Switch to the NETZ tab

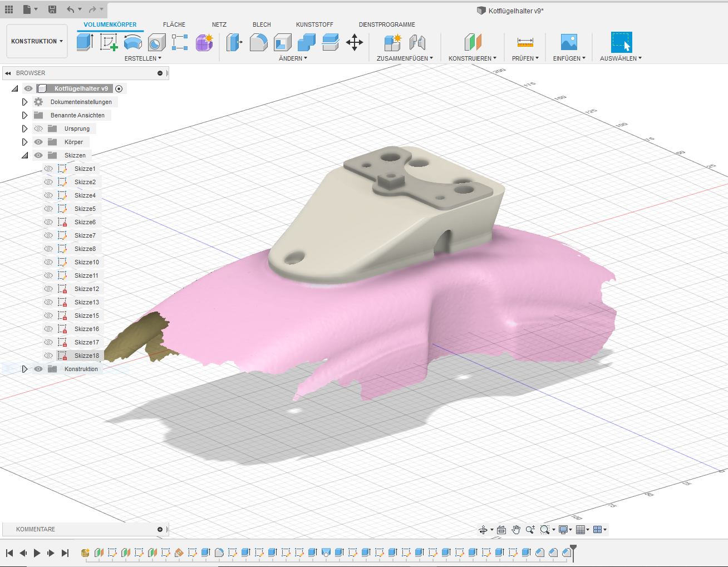(219, 24)
